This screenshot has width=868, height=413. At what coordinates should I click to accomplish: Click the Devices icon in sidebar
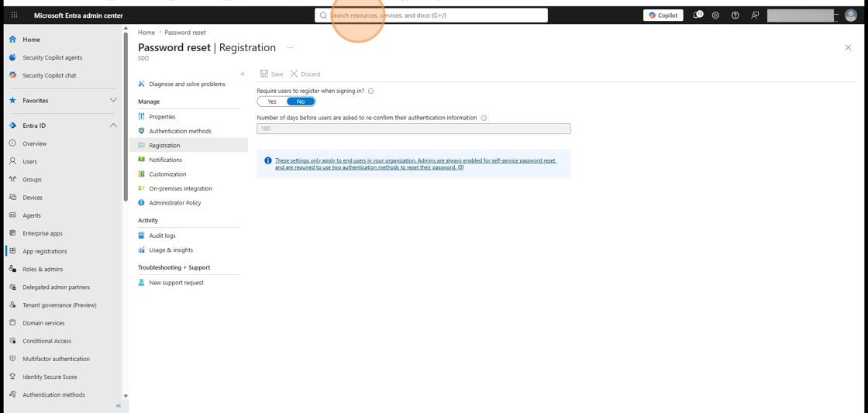tap(12, 197)
